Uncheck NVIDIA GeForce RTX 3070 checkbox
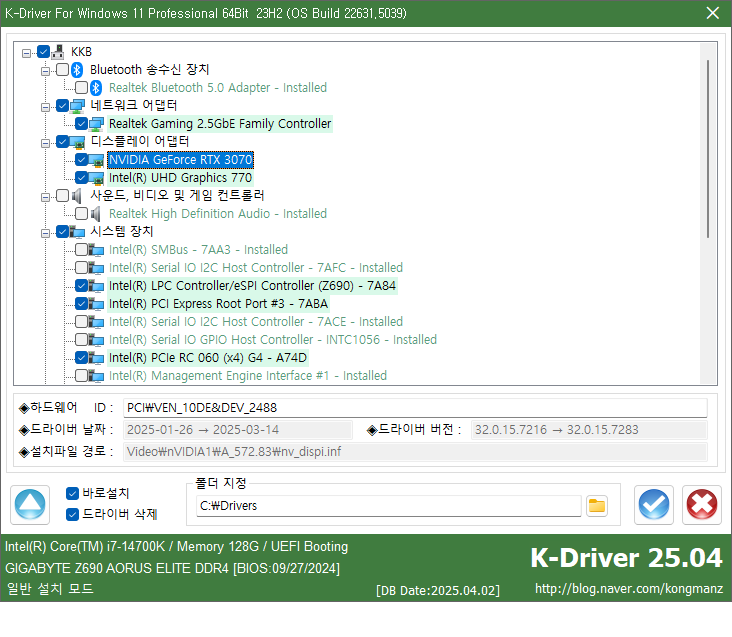Image resolution: width=732 pixels, height=637 pixels. pos(81,160)
